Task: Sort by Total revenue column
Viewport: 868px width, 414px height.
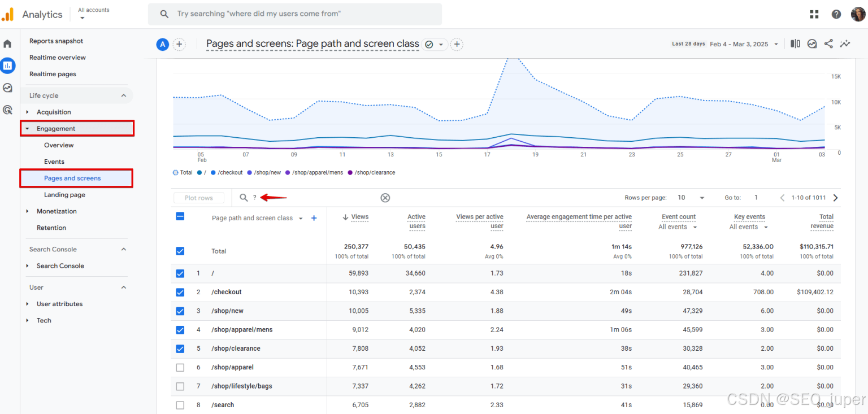Action: coord(822,221)
